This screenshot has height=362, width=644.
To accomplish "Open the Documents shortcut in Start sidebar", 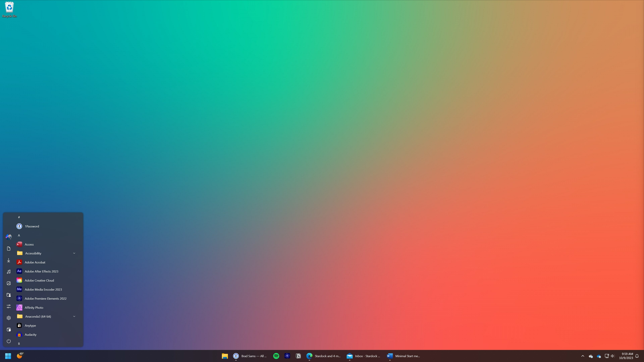I will point(9,249).
